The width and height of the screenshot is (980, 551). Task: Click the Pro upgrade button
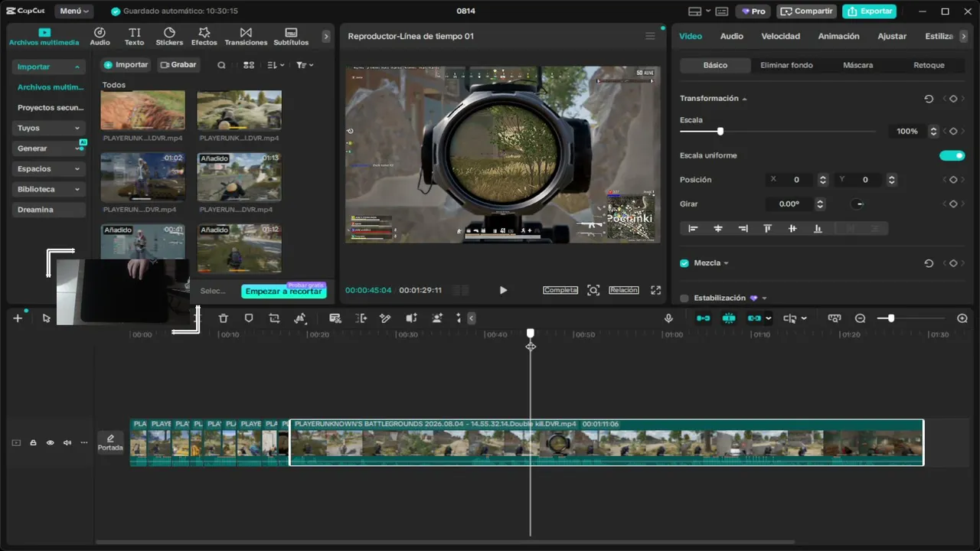(x=753, y=11)
